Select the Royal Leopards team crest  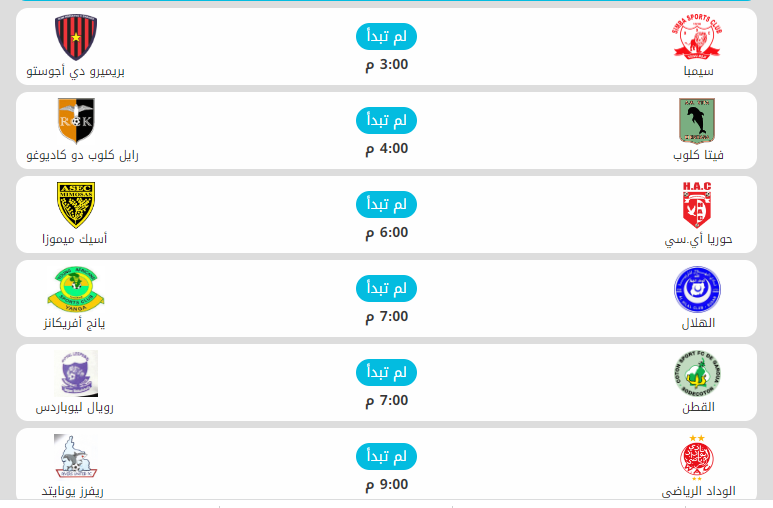tap(75, 373)
